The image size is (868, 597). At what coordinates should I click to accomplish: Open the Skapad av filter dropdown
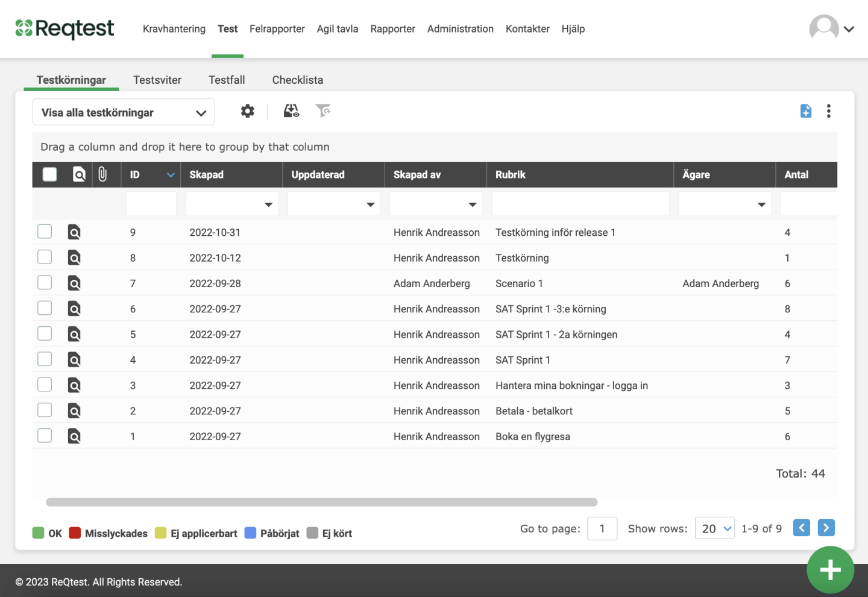(x=472, y=205)
